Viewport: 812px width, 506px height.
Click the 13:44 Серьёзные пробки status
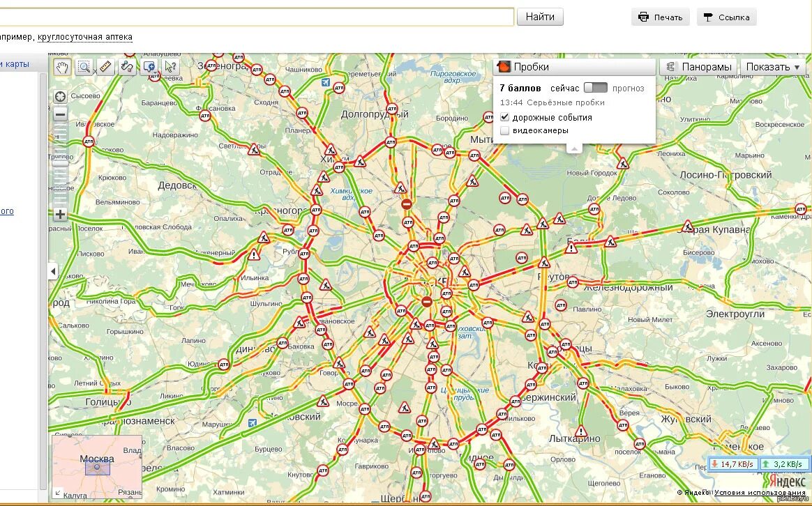552,102
